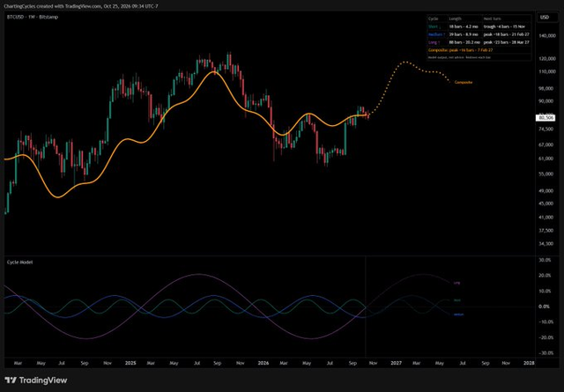
Task: Click the 140,000 price scale label
Action: tap(547, 35)
